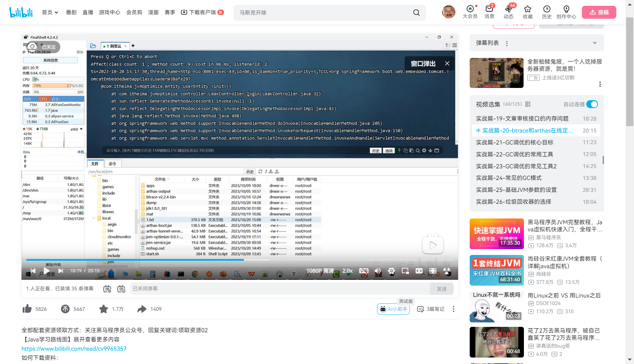Select the CPU tab in the monitor panel

point(43,98)
